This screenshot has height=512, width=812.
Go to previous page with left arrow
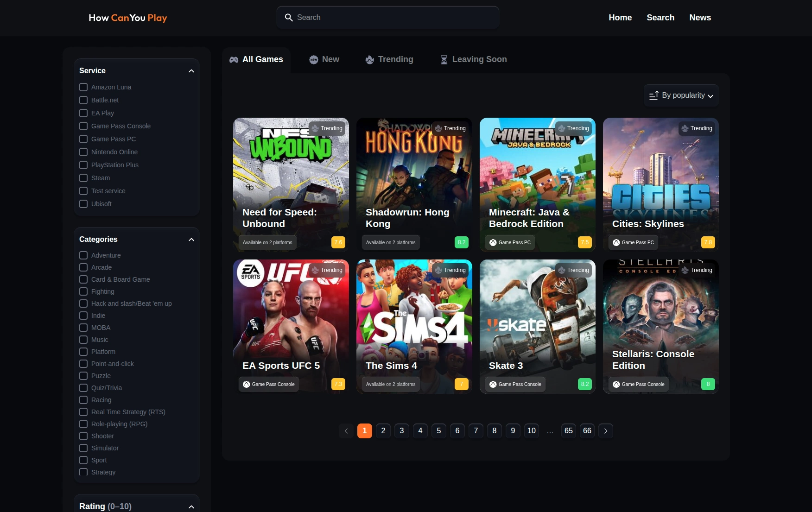(346, 431)
